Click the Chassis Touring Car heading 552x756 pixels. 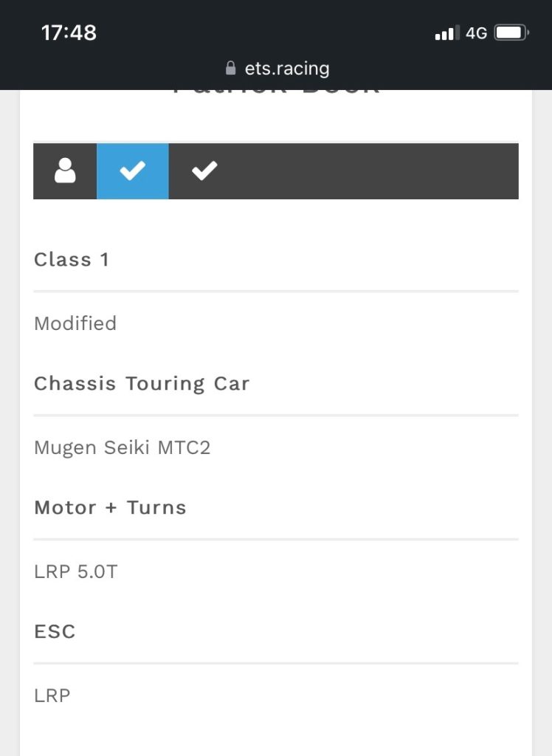142,383
